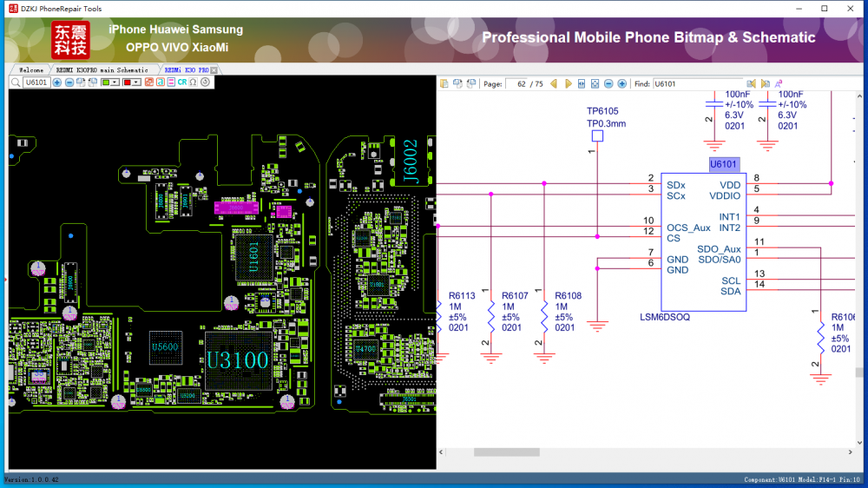
Task: Open REDMI K30PRO main Schematic tab
Action: click(102, 69)
